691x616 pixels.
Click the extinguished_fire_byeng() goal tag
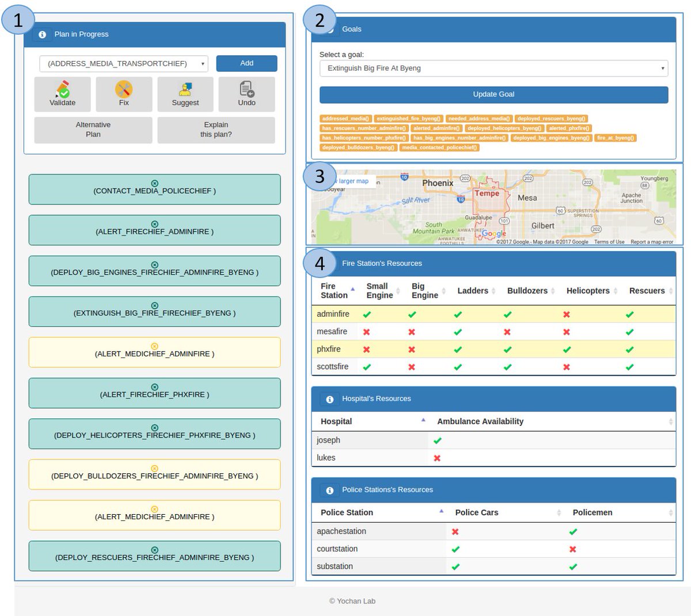click(x=409, y=119)
